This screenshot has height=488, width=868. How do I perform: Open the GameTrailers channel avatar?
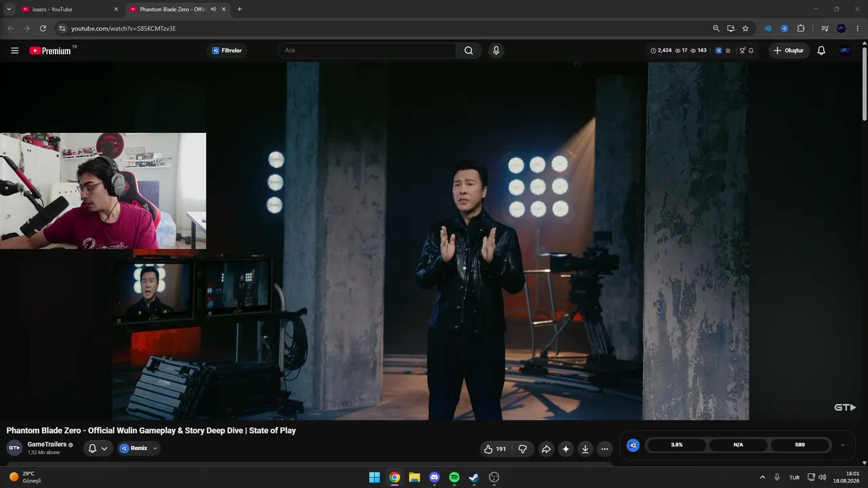click(x=14, y=448)
